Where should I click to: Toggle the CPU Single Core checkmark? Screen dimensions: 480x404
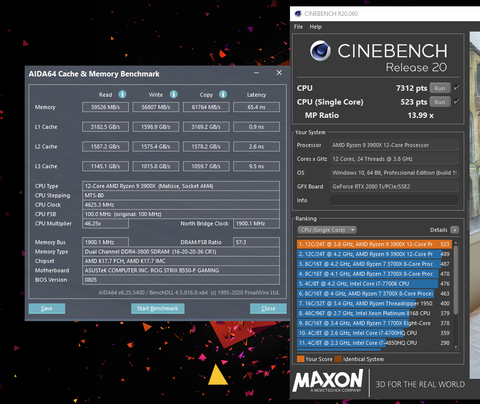(x=457, y=101)
